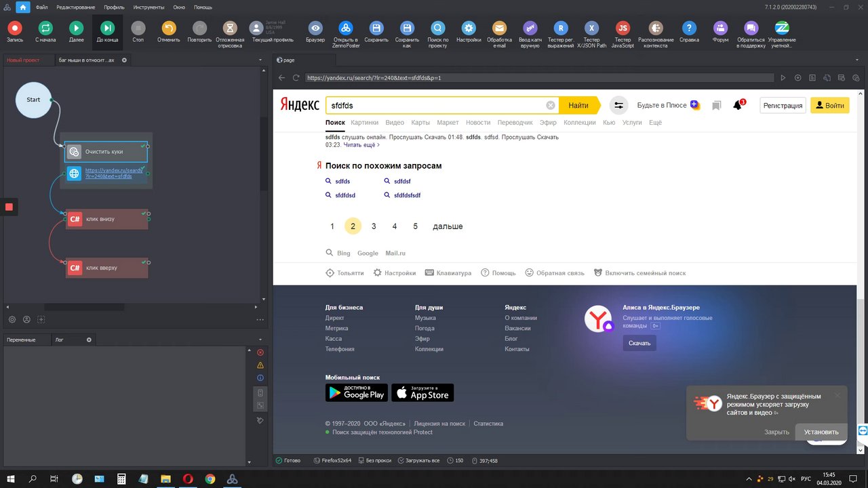Open the log panel tabs dropdown arrow

tap(261, 339)
